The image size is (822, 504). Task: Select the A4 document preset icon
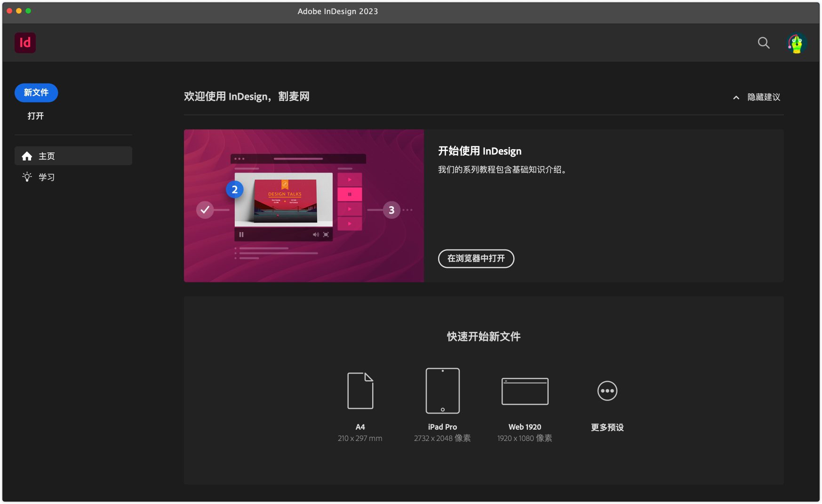tap(360, 391)
